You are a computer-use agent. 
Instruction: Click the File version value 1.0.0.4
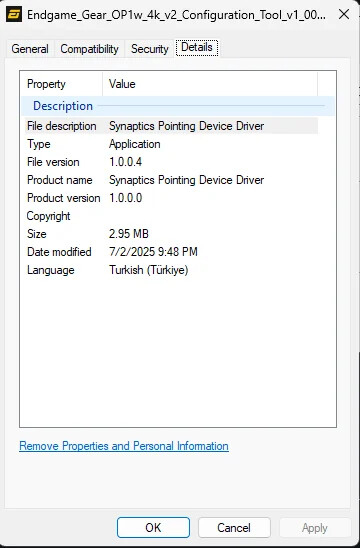(125, 162)
